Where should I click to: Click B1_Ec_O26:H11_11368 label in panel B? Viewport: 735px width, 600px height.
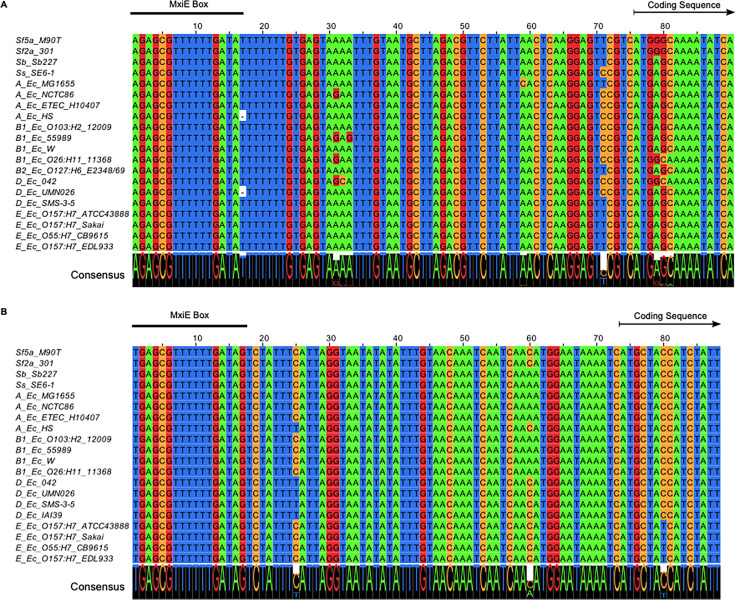pos(64,472)
